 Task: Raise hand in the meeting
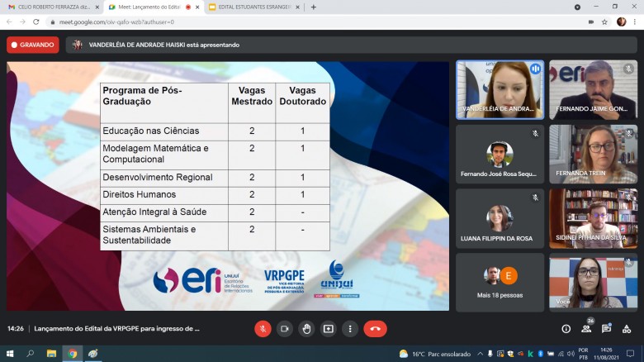point(306,328)
